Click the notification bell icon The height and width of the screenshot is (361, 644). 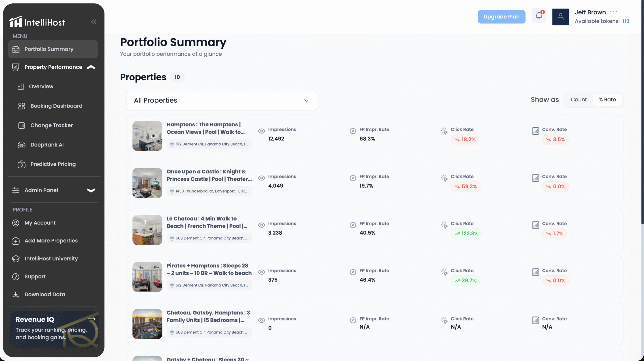tap(539, 16)
